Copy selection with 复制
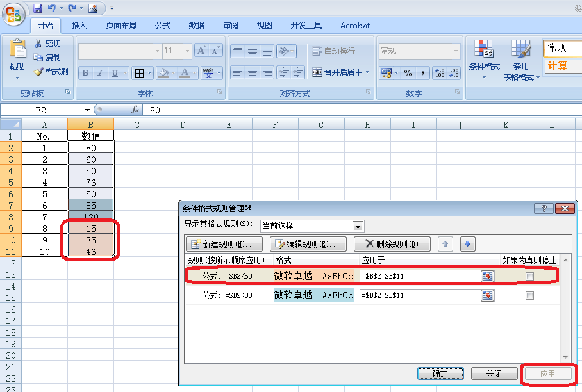The height and width of the screenshot is (392, 582). click(47, 58)
